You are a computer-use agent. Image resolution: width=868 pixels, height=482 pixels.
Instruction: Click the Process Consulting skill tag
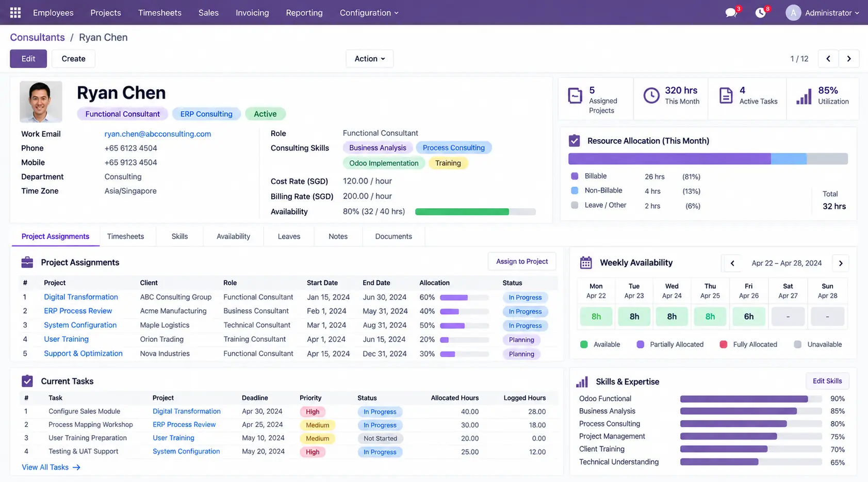point(453,147)
